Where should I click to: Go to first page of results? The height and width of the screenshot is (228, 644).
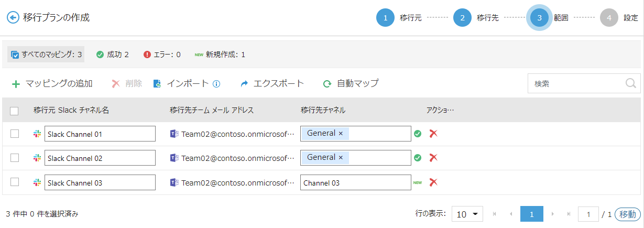coord(494,214)
